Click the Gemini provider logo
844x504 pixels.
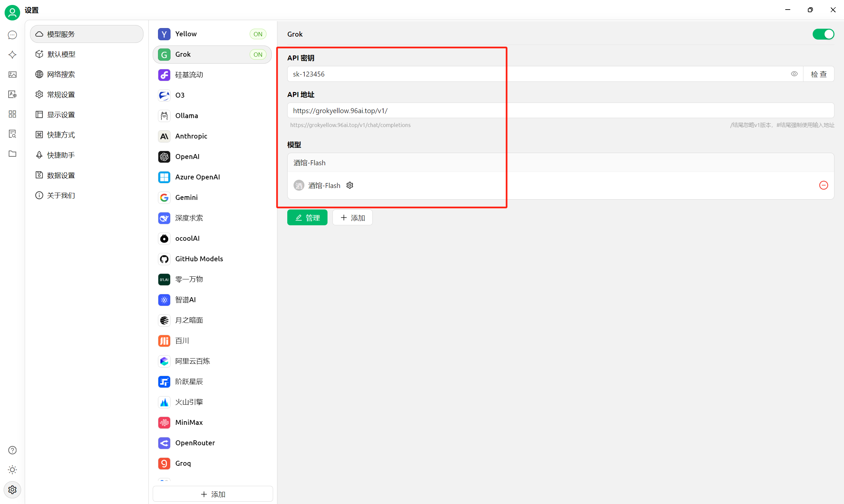click(164, 197)
